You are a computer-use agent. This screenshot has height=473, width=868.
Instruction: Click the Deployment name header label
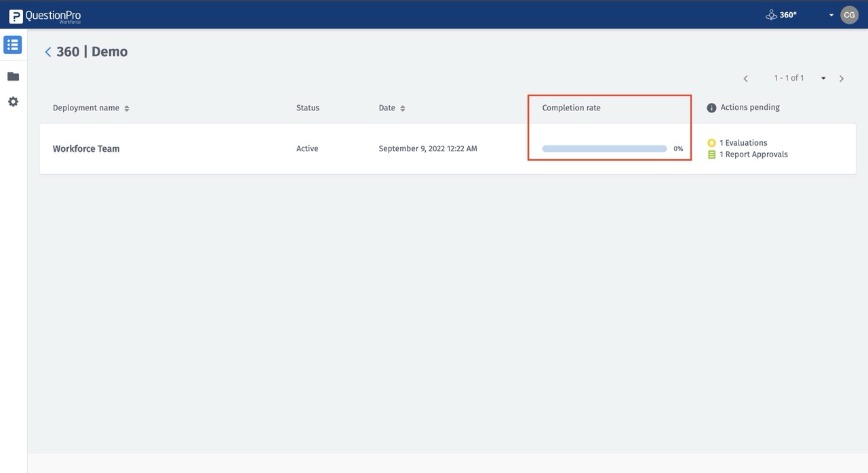point(86,108)
